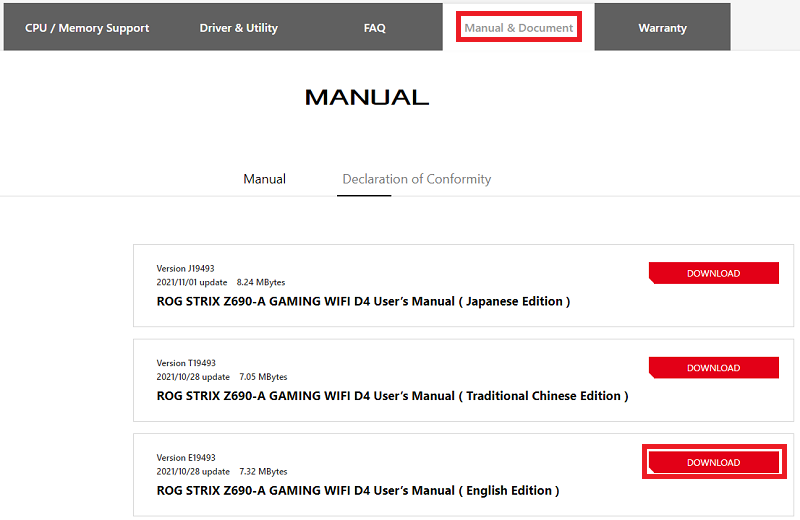Open the FAQ tab

(x=374, y=28)
